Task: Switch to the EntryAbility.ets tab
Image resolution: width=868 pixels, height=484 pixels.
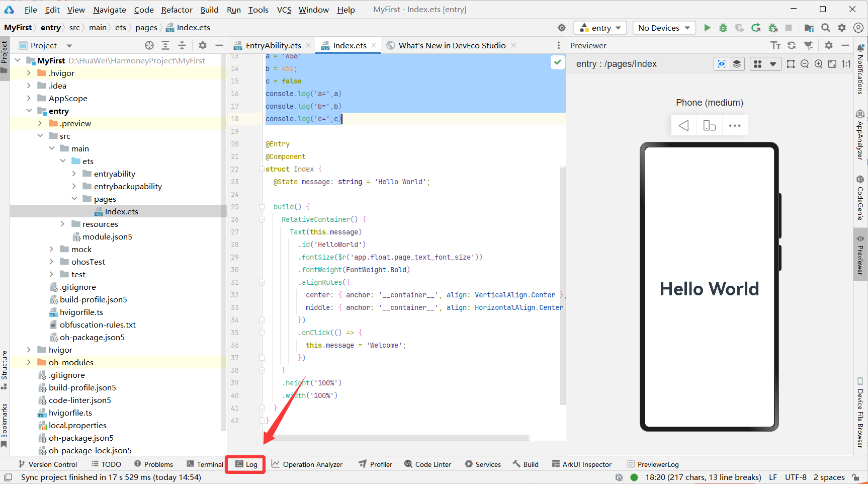Action: pos(273,45)
